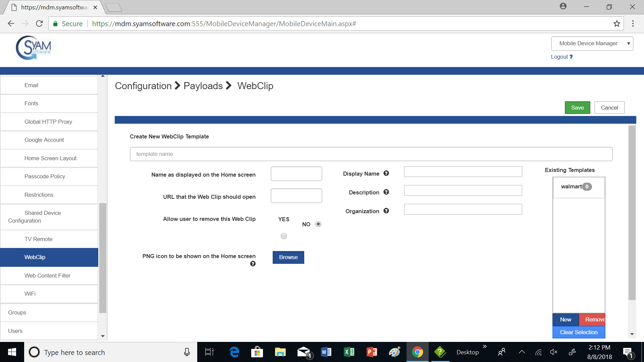Open the Mobile Device Manager dropdown
Viewport: 644px width, 362px height.
[x=592, y=43]
